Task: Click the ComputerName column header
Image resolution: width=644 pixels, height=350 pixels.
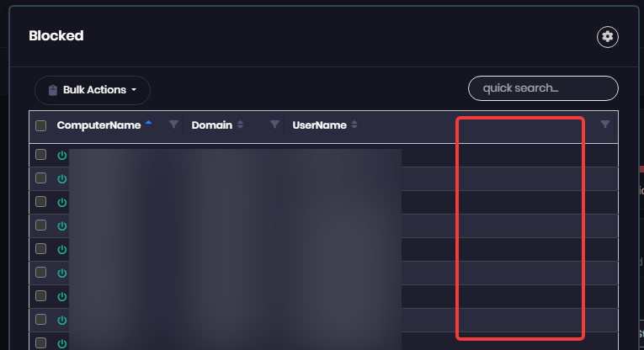Action: [99, 125]
